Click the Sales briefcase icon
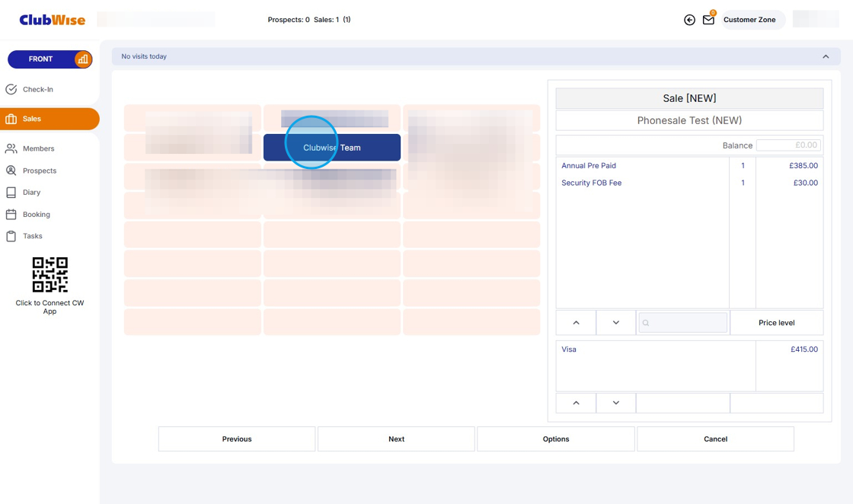The width and height of the screenshot is (853, 504). tap(11, 119)
